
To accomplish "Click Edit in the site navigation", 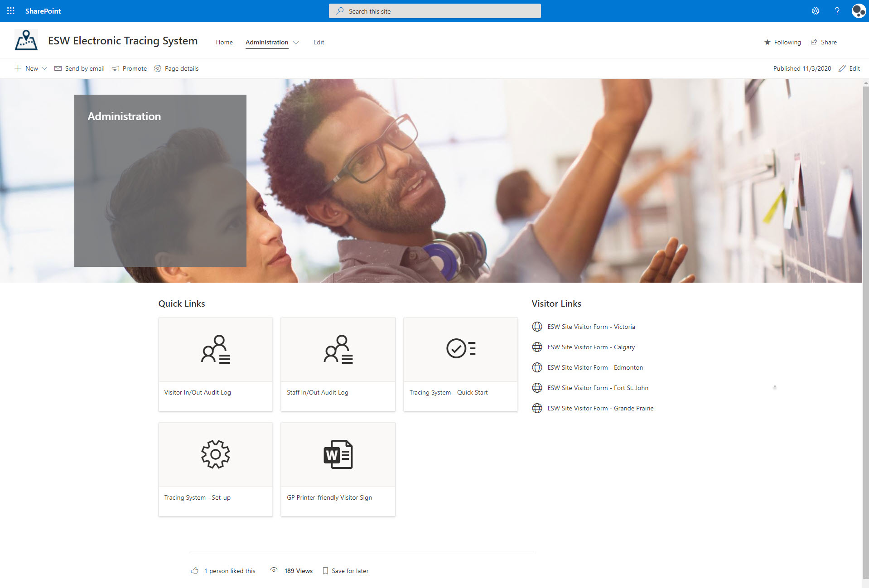I will click(x=319, y=42).
